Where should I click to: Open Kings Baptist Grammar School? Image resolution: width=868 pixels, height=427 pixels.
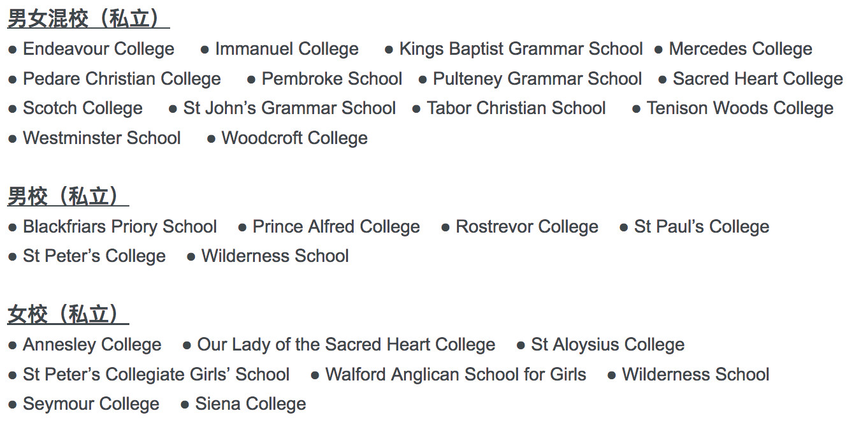(521, 49)
